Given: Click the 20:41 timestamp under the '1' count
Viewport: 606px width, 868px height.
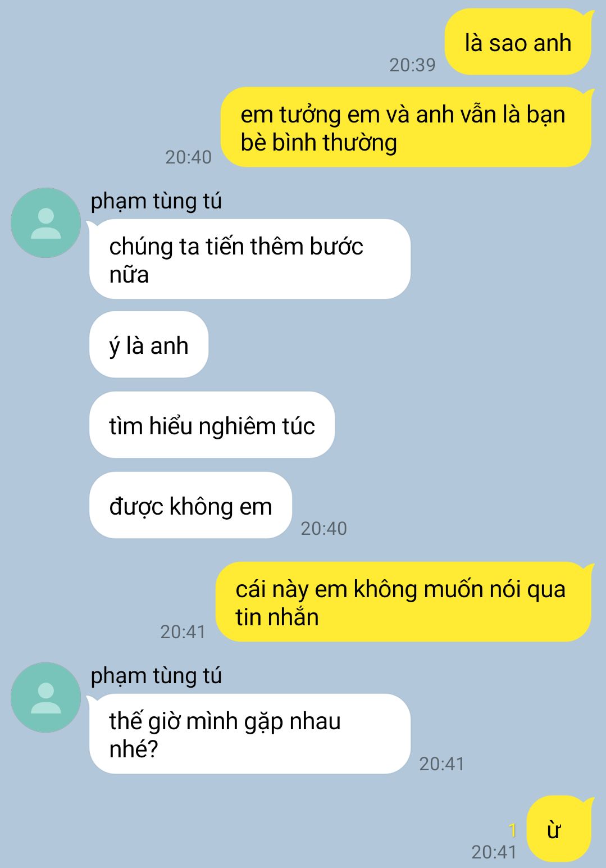Looking at the screenshot, I should tap(494, 852).
